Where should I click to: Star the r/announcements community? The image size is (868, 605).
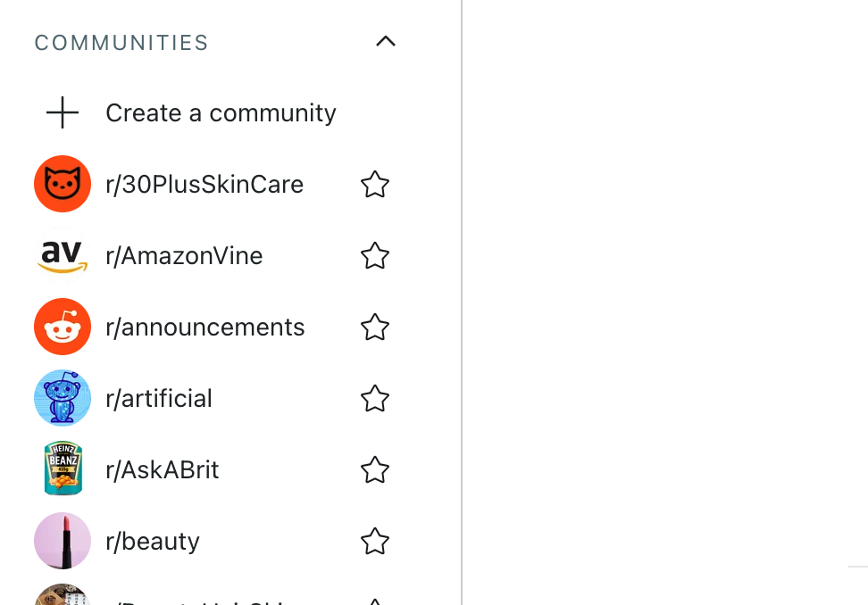coord(375,327)
